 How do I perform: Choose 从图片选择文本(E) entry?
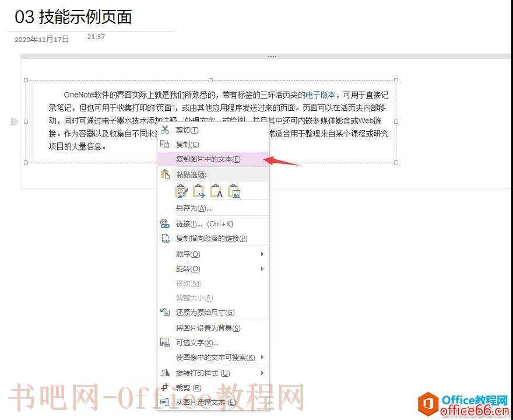213,402
